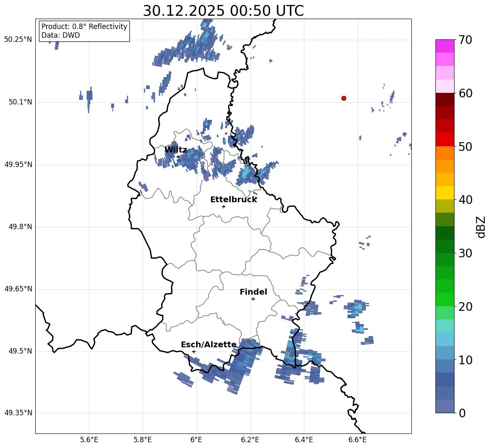This screenshot has height=448, width=491.
Task: Click the colorbar tick label 60
Action: (466, 93)
